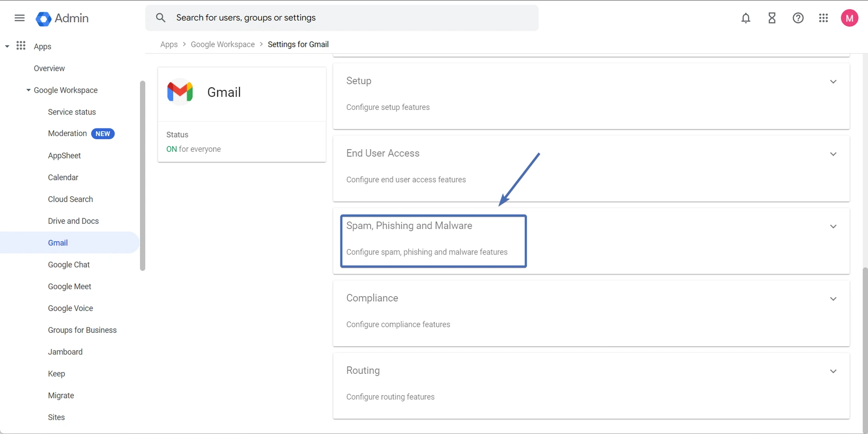
Task: Expand Spam, Phishing and Malware chevron
Action: [x=833, y=226]
